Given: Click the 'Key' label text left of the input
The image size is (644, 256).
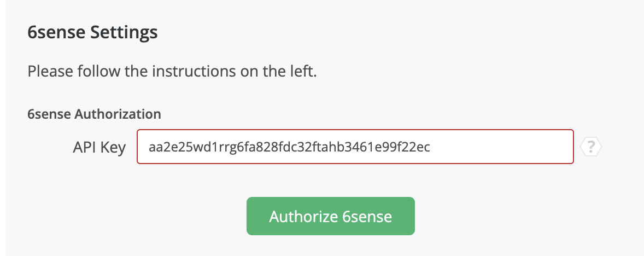Looking at the screenshot, I should 113,148.
